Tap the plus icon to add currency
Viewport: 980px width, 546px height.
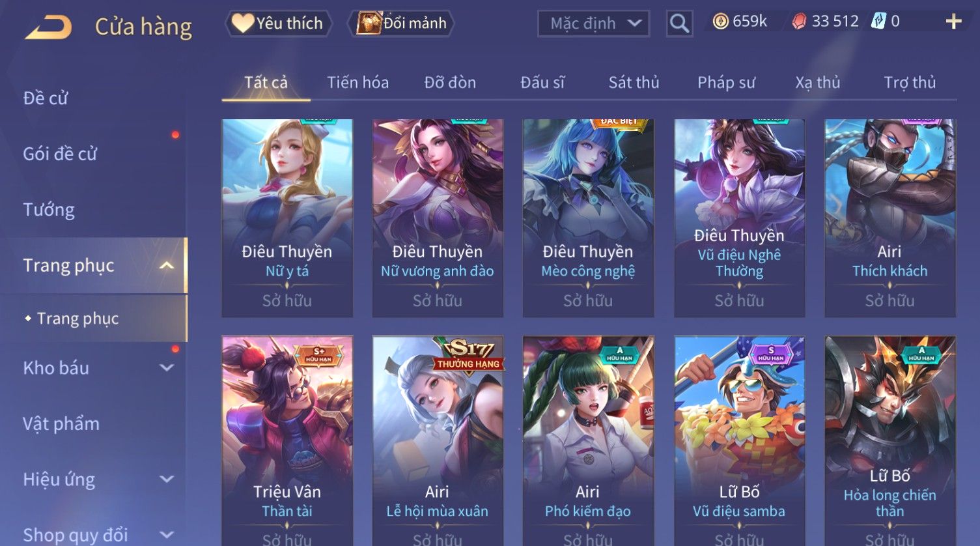[953, 22]
